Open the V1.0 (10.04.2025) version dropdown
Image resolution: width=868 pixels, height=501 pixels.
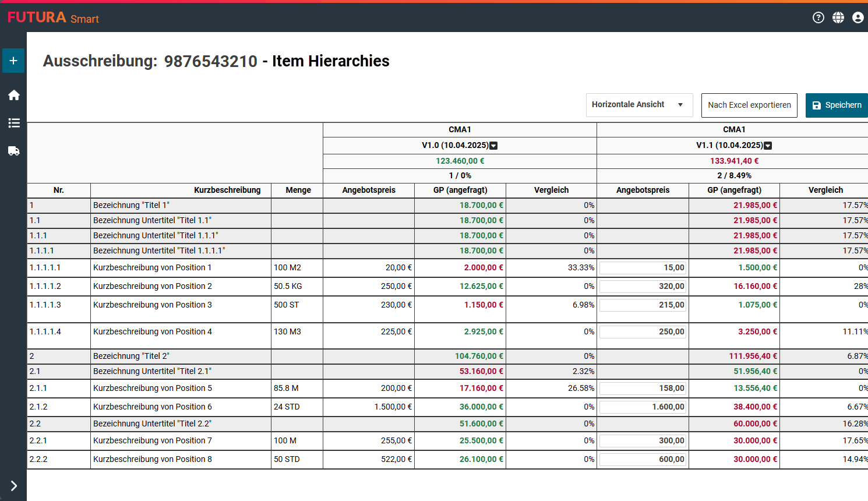(x=493, y=146)
